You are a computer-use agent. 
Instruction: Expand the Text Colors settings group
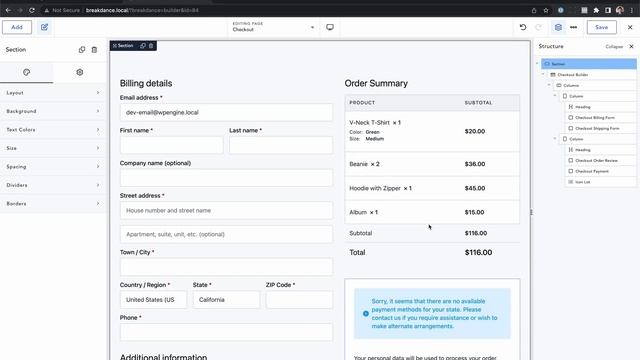coord(53,129)
